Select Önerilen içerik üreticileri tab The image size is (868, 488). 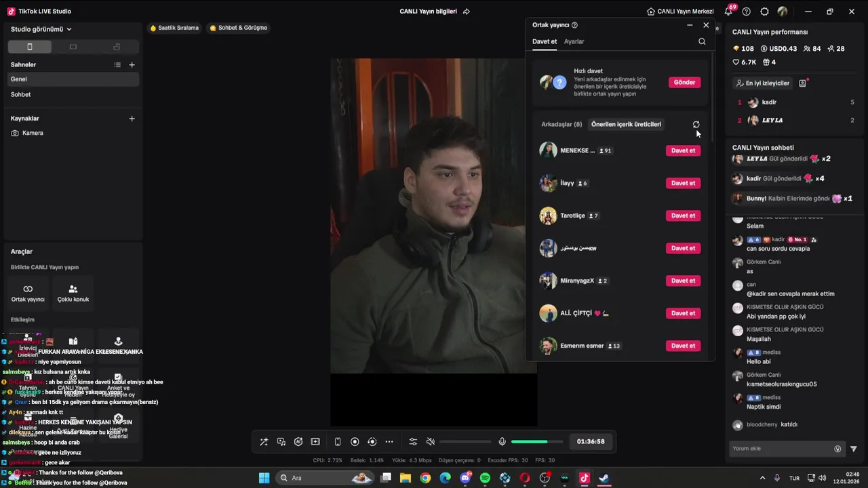tap(626, 125)
